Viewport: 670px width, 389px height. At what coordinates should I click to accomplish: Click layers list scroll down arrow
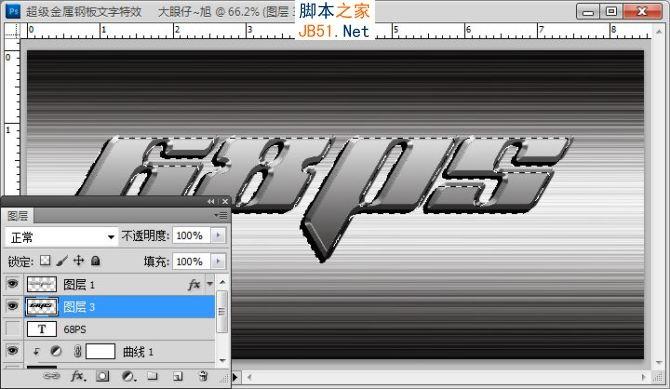(x=222, y=360)
